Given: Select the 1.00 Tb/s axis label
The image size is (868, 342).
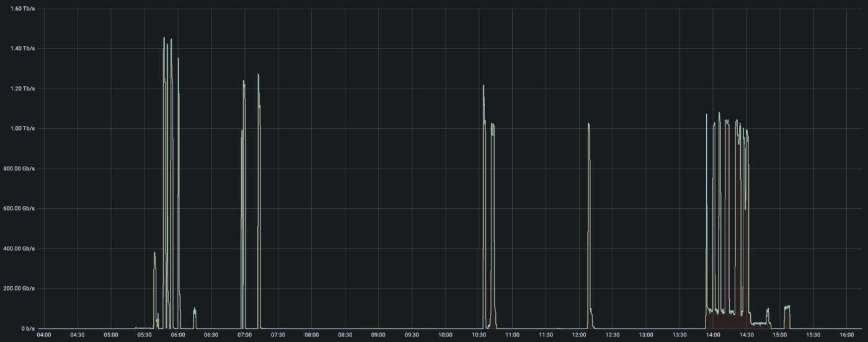Looking at the screenshot, I should point(23,128).
